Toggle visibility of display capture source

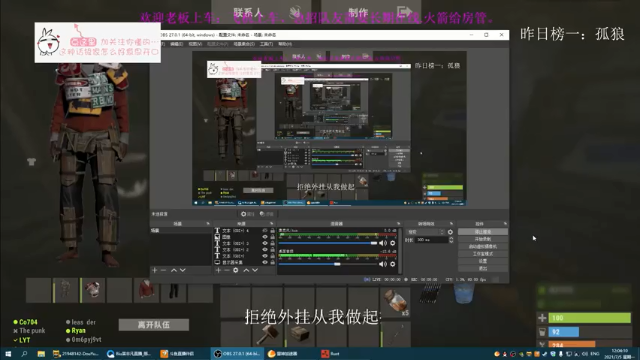(265, 262)
